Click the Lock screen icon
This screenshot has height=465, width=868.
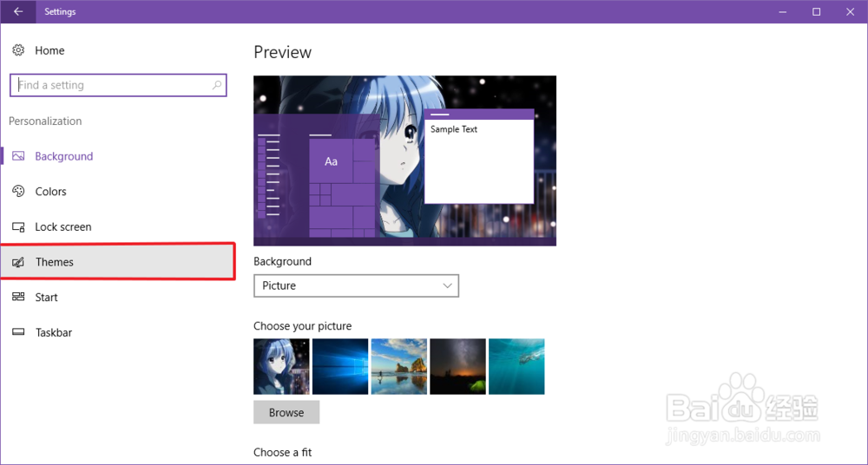point(18,227)
